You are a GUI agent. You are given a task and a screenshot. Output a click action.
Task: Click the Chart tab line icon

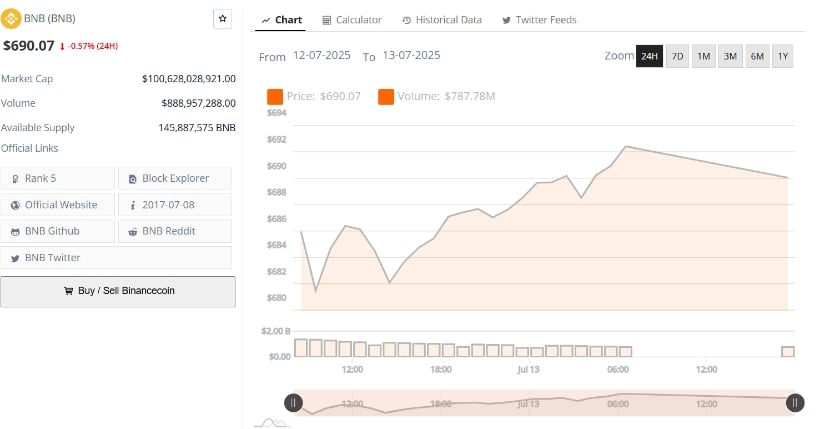[x=266, y=21]
